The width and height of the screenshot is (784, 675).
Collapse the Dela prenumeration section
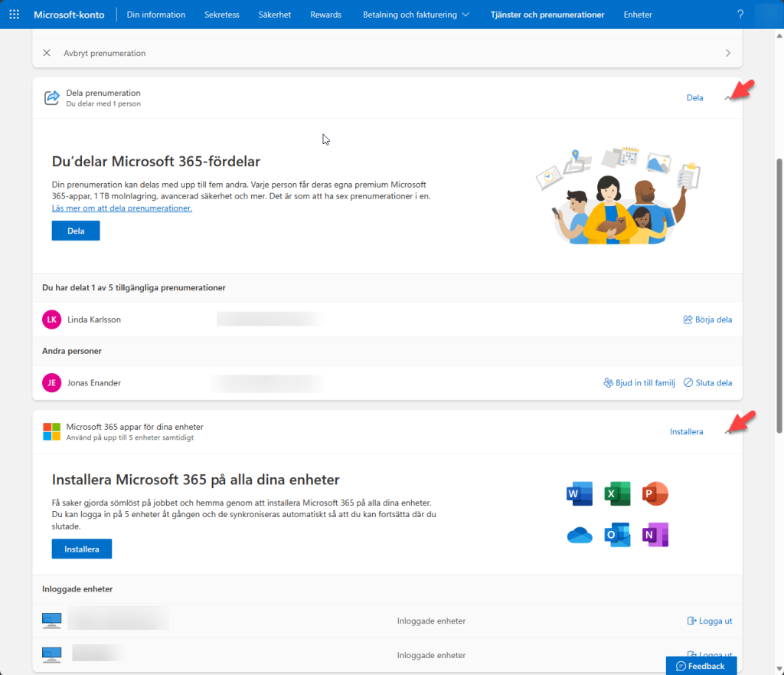coord(728,98)
